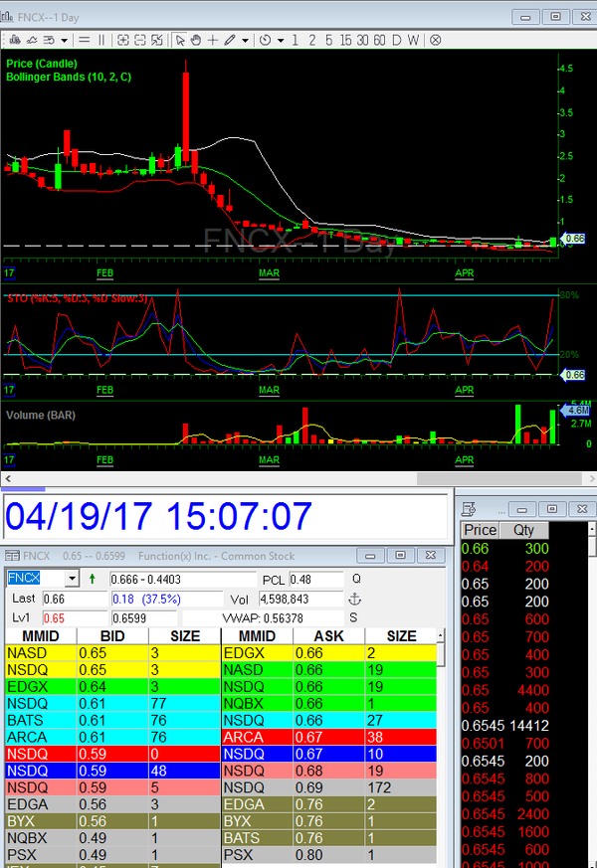The width and height of the screenshot is (597, 868).
Task: Open the pencil tool dropdown arrow
Action: tap(245, 40)
